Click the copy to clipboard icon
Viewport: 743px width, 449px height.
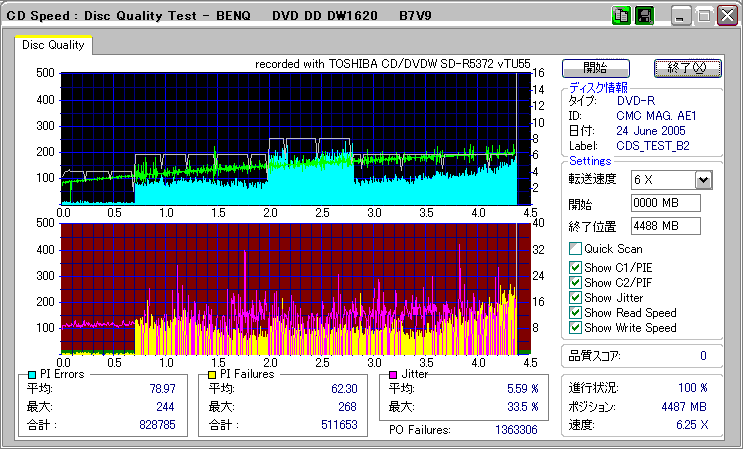(621, 16)
